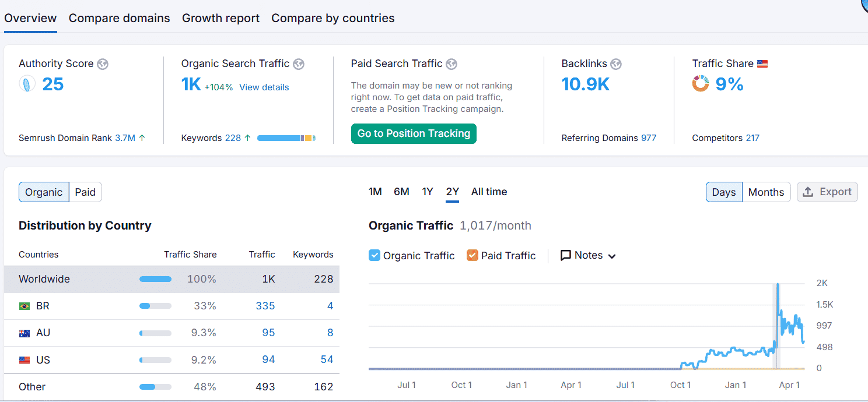Click Keywords 228 link in summary
Image resolution: width=868 pixels, height=402 pixels.
click(233, 138)
